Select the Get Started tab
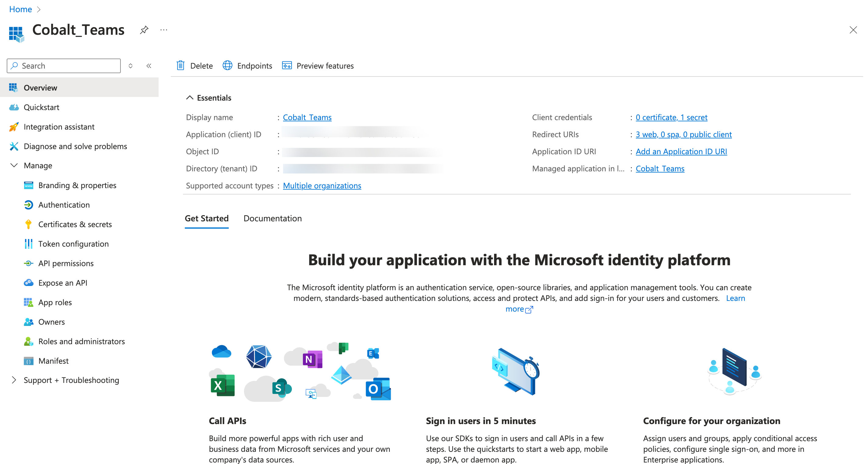 206,218
